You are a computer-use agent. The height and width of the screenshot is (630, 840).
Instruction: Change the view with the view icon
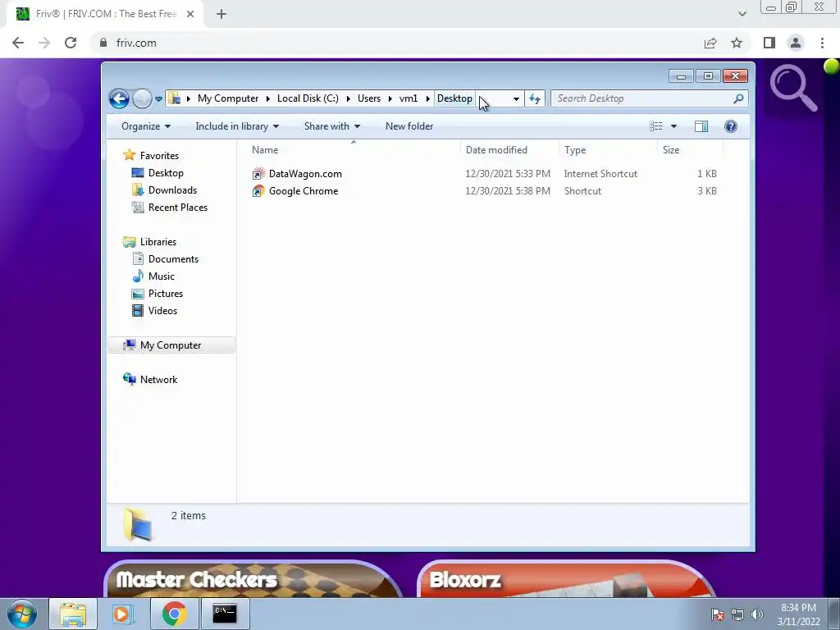point(655,126)
